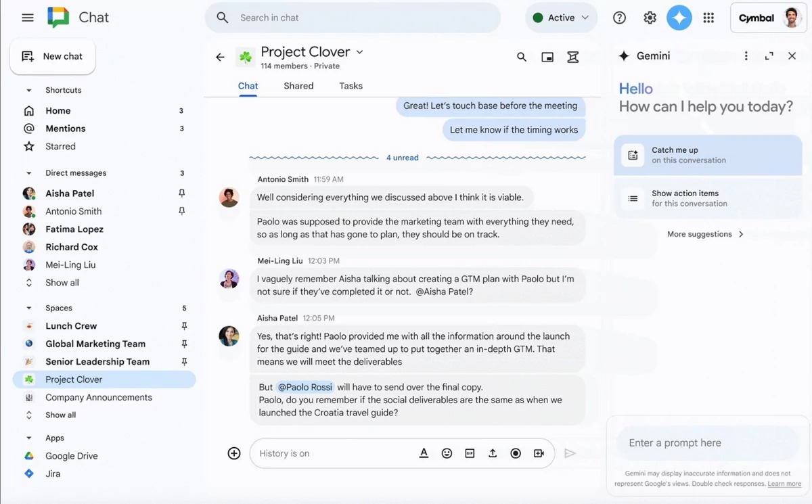Click the GIF icon in composer
Screen dimensions: 812x504
470,453
